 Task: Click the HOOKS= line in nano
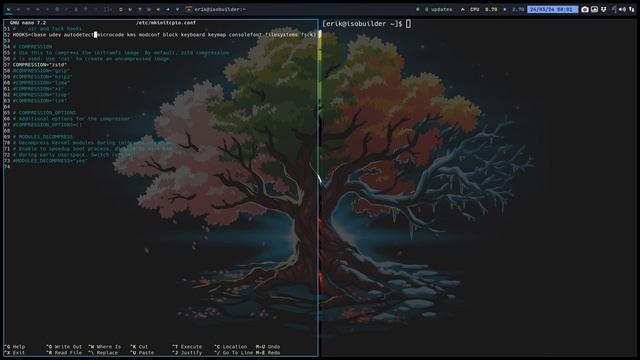164,35
